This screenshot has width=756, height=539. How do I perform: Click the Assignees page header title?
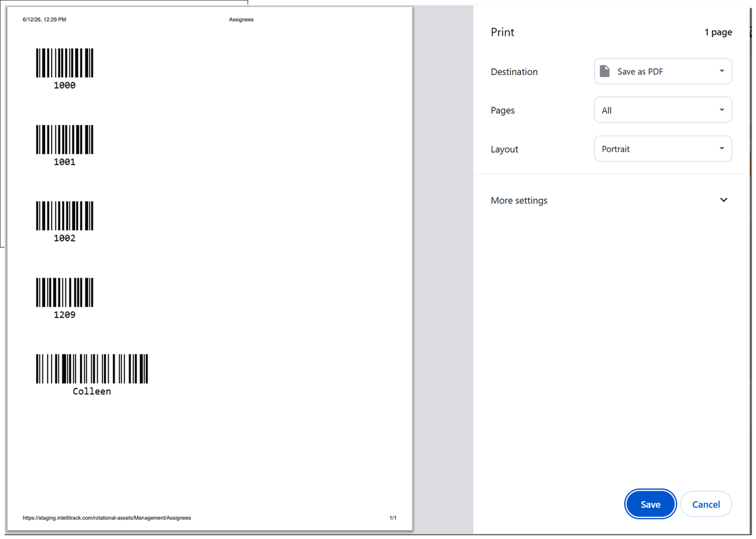[x=241, y=19]
